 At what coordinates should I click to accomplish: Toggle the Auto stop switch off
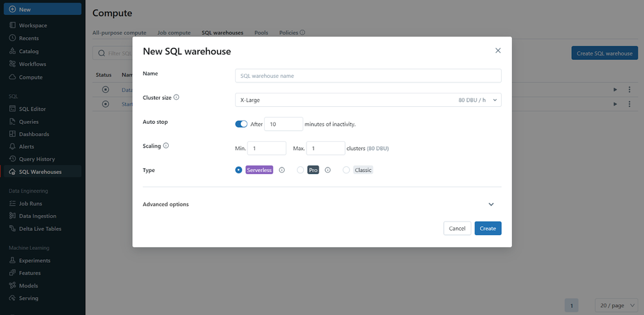click(x=241, y=124)
